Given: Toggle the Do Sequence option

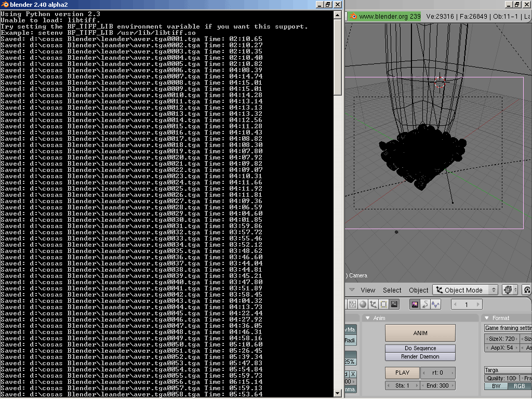Looking at the screenshot, I should click(420, 349).
